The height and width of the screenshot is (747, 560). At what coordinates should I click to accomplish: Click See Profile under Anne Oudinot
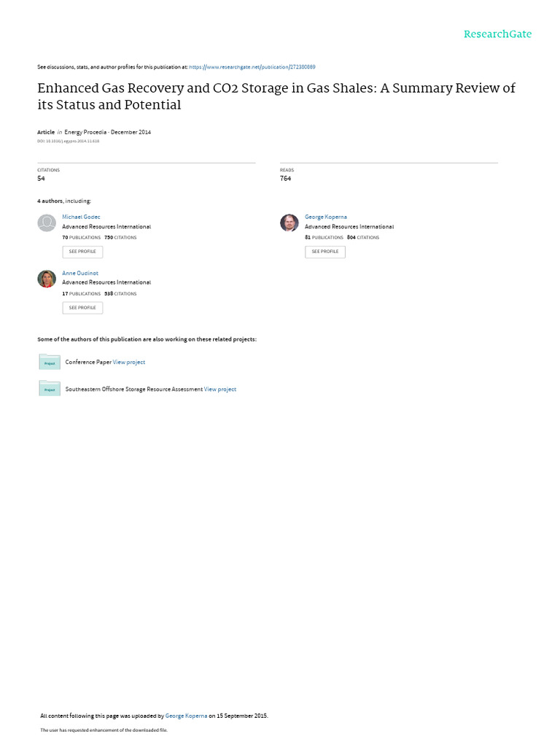point(82,308)
